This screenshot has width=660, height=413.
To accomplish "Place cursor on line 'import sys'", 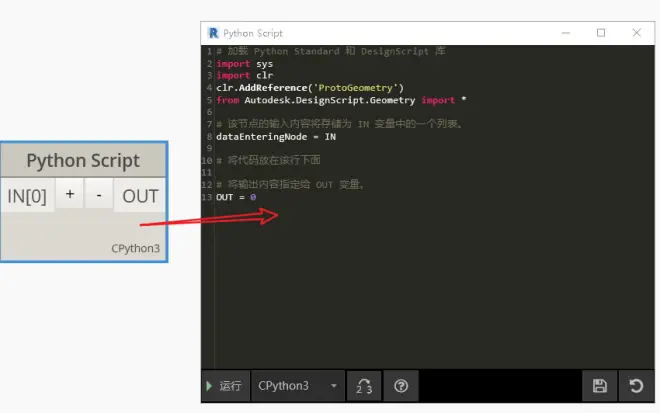I will [x=245, y=64].
